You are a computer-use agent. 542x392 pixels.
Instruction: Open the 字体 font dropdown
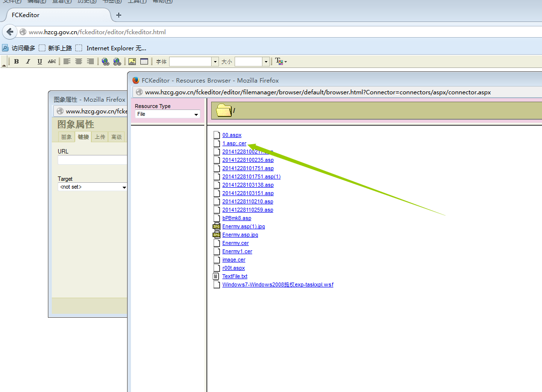(215, 62)
